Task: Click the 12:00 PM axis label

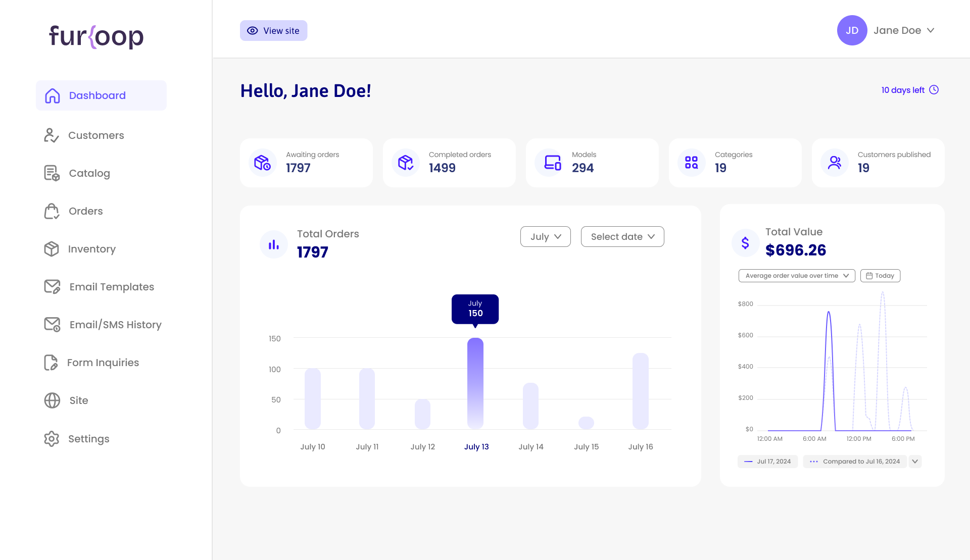Action: click(x=859, y=439)
